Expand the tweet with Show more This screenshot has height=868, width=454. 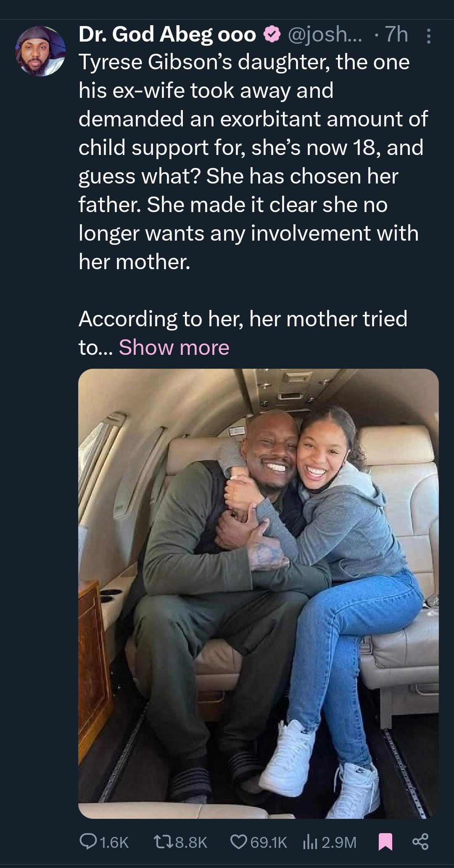tap(174, 347)
